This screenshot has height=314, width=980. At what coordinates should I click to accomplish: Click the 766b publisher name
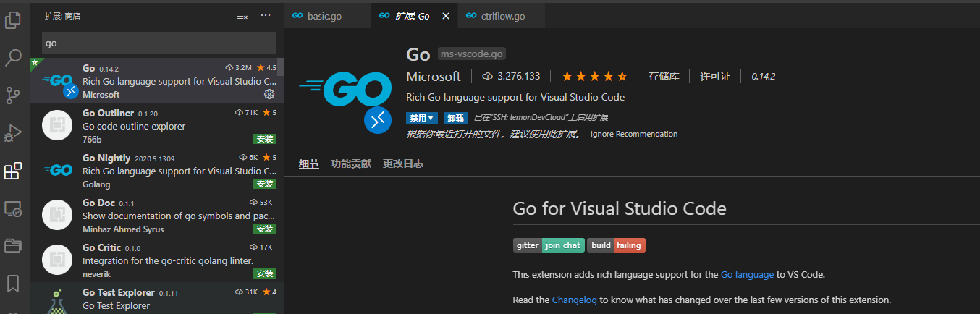point(92,139)
